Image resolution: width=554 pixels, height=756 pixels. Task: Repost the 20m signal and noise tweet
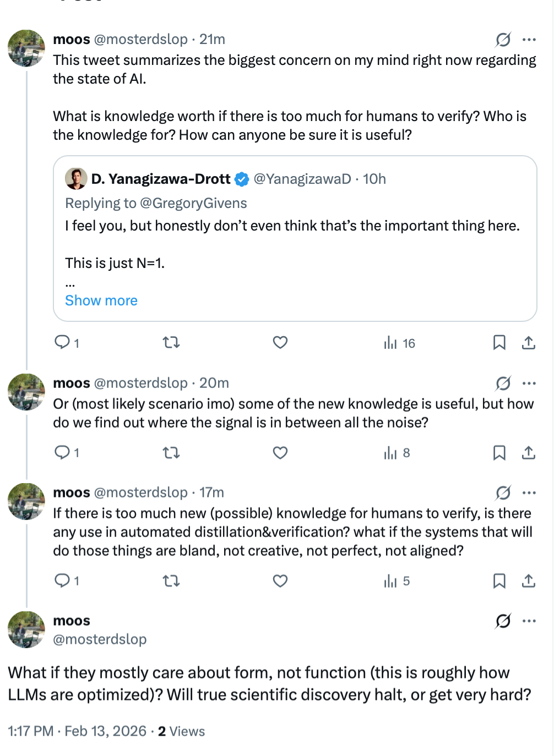pos(171,453)
